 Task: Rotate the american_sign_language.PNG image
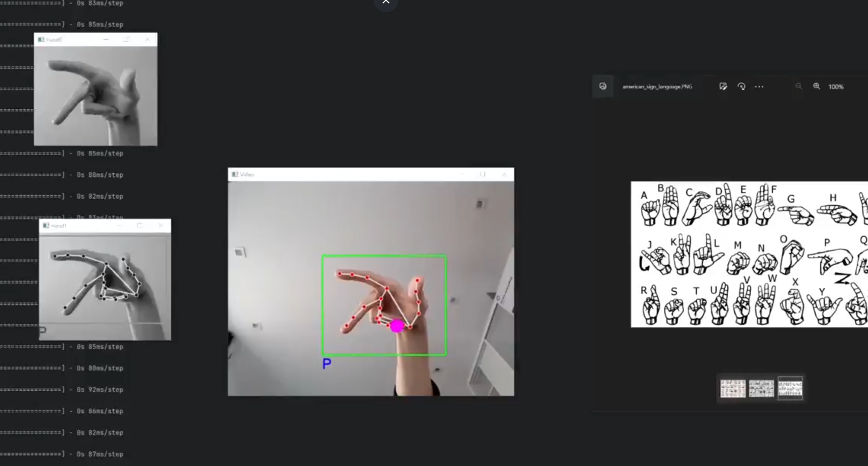click(x=742, y=86)
